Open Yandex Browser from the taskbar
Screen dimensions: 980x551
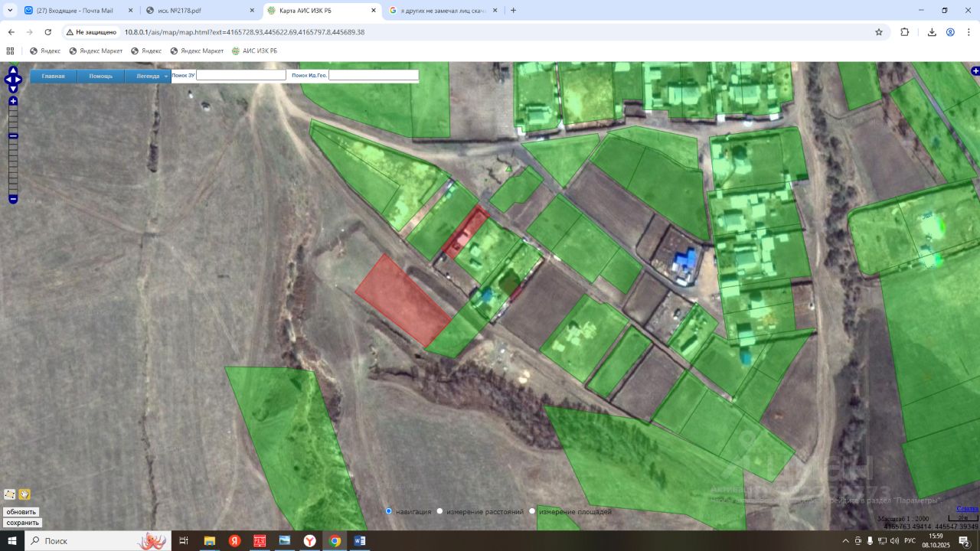click(x=310, y=541)
